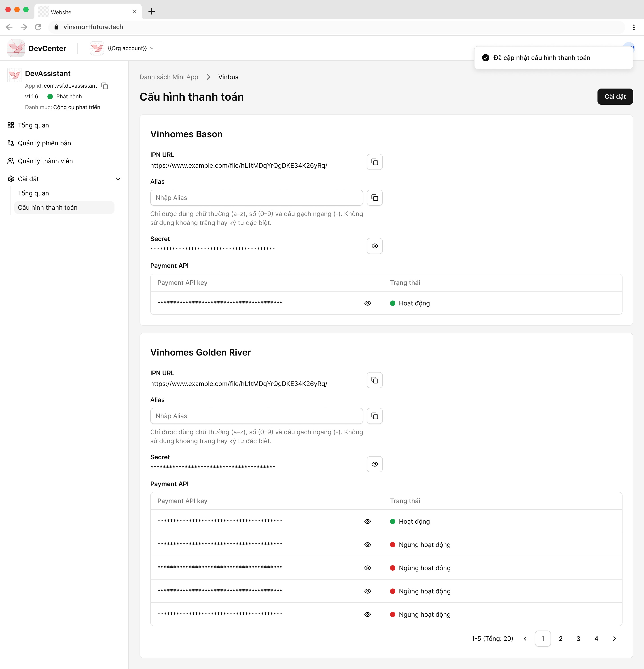
Task: Open Quản lý phiên bản
Action: point(40,143)
